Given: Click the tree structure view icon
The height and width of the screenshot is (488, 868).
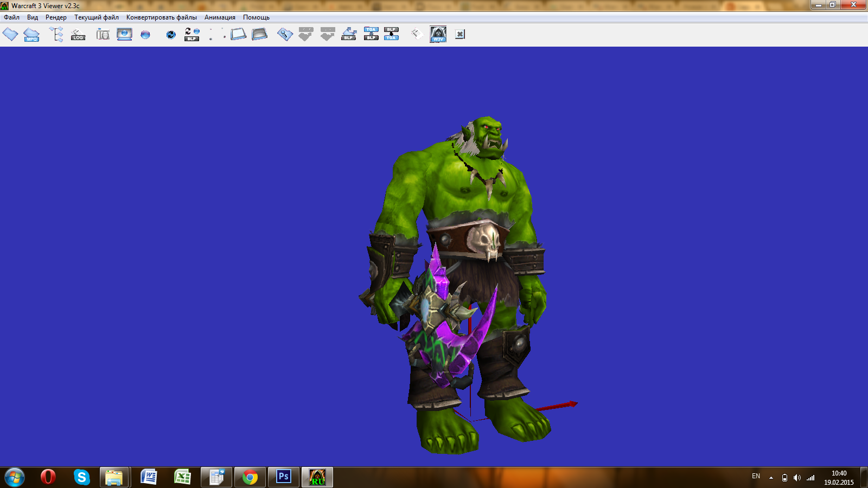Looking at the screenshot, I should (x=56, y=35).
